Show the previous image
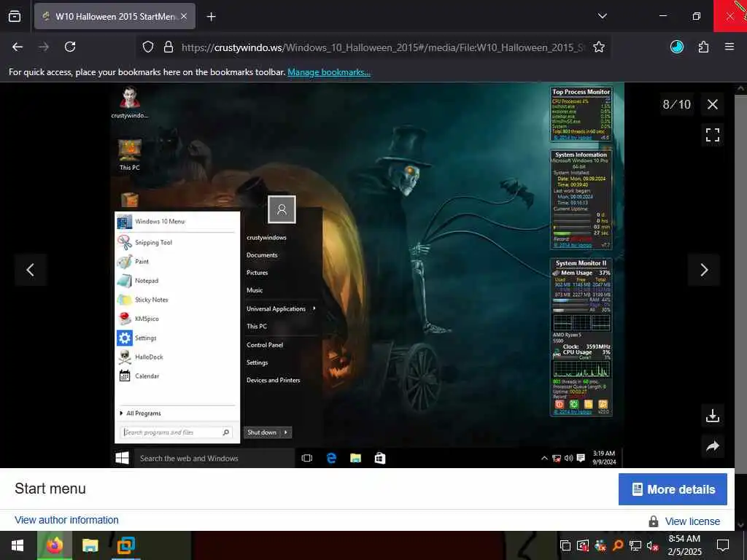Image resolution: width=747 pixels, height=560 pixels. click(31, 270)
